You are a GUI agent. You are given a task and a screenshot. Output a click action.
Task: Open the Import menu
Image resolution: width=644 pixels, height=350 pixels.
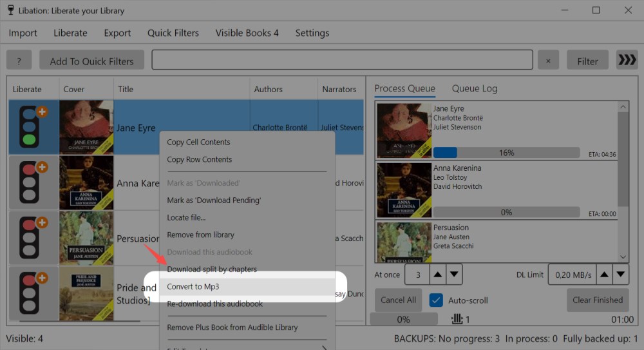pos(23,33)
